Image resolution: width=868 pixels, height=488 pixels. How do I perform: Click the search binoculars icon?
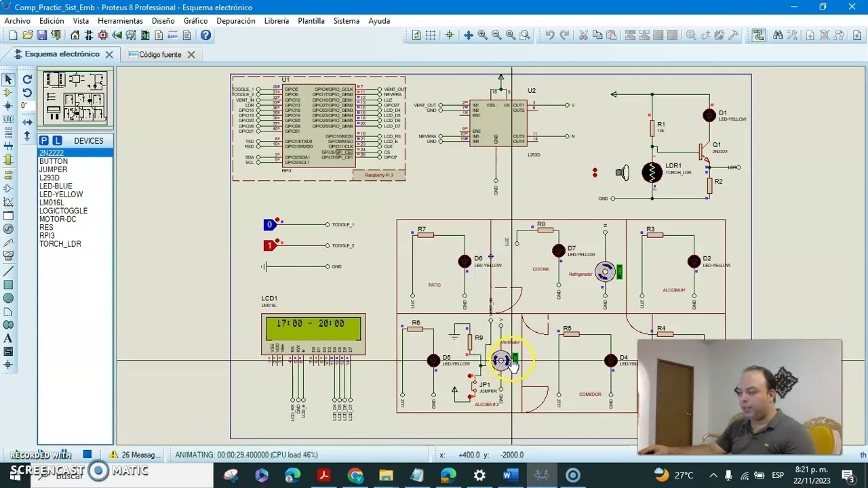tap(778, 35)
